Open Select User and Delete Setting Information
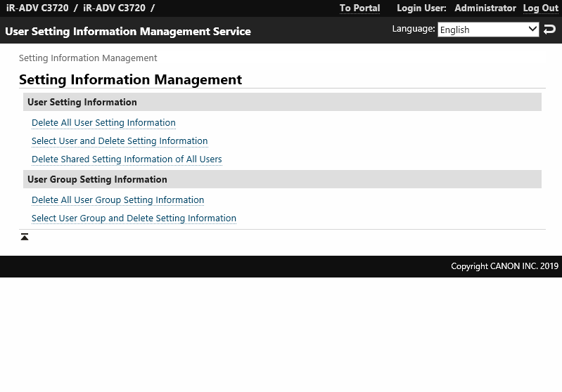Image resolution: width=562 pixels, height=392 pixels. coord(120,141)
